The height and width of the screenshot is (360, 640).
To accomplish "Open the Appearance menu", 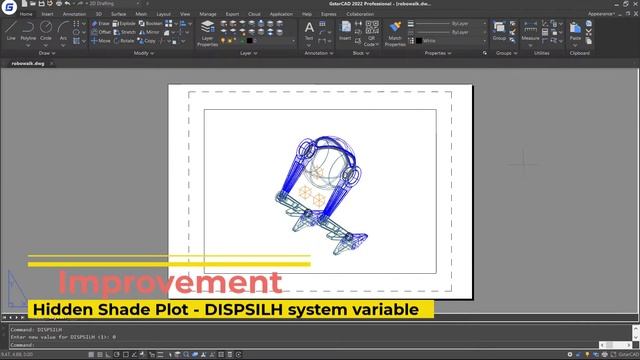I will click(601, 14).
